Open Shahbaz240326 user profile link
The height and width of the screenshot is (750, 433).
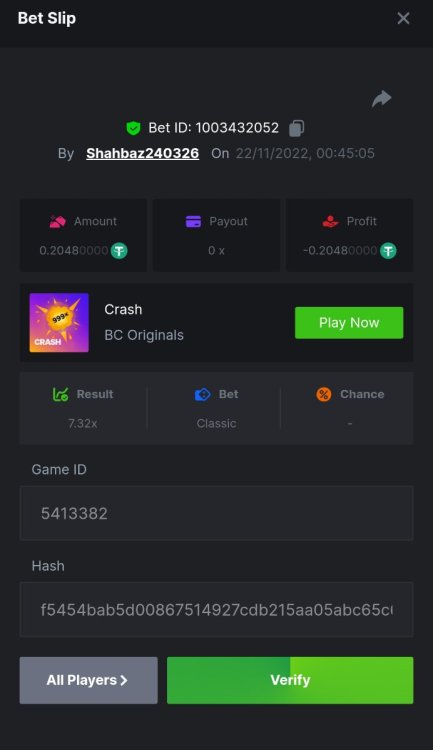pos(143,153)
